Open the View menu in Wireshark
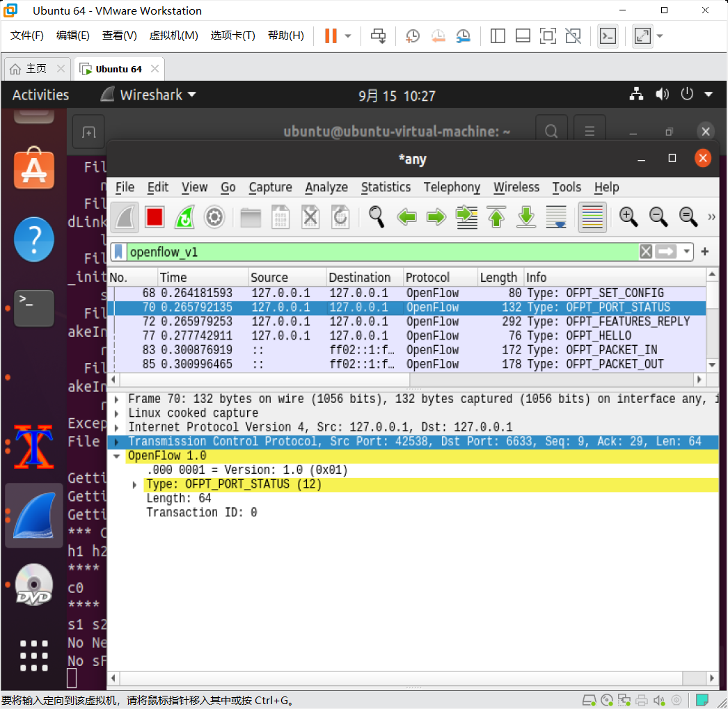728x709 pixels. (x=195, y=187)
